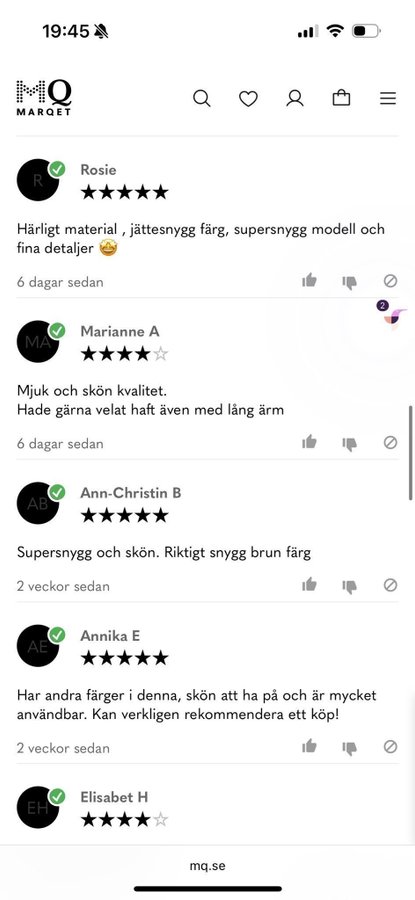Report Marianne A's review
Viewport: 415px width, 900px height.
pos(390,443)
